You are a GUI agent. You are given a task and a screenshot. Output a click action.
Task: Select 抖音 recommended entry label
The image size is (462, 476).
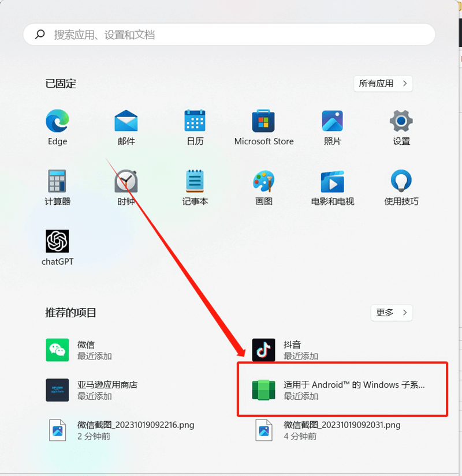pos(292,345)
